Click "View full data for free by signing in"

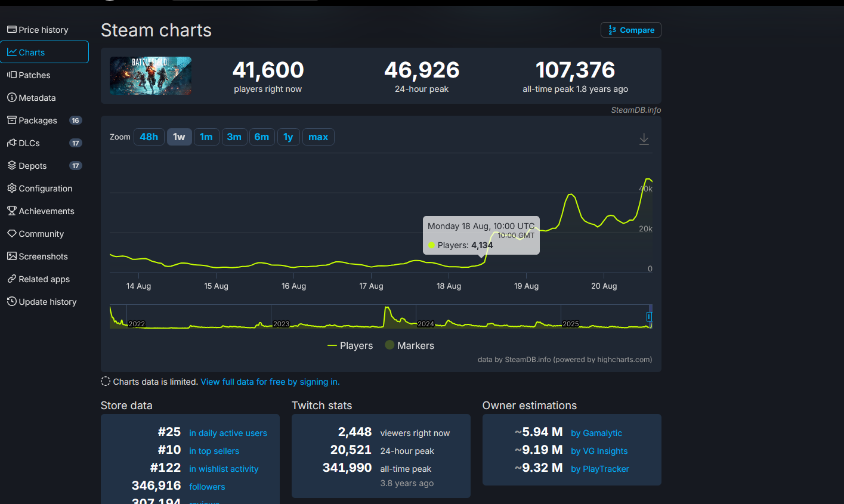click(270, 382)
